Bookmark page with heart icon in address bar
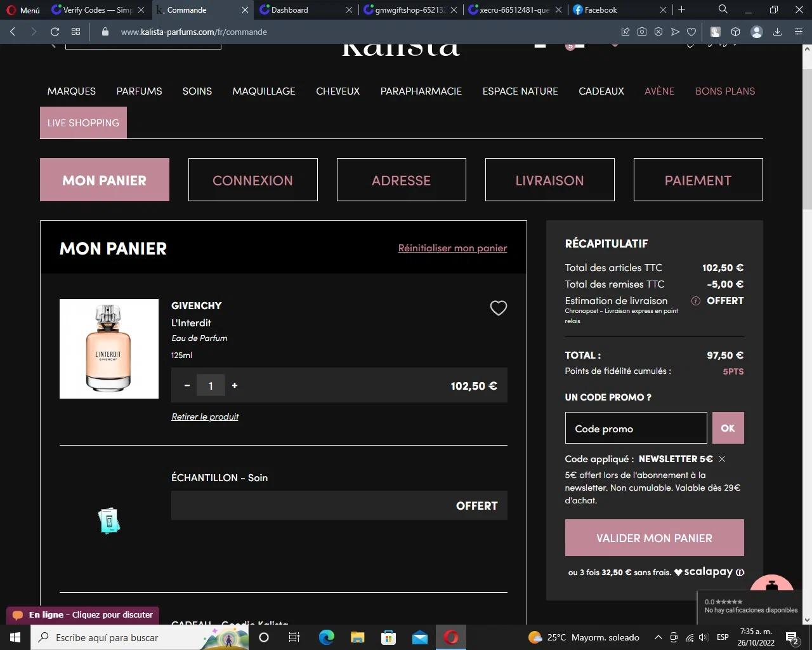 pyautogui.click(x=691, y=32)
